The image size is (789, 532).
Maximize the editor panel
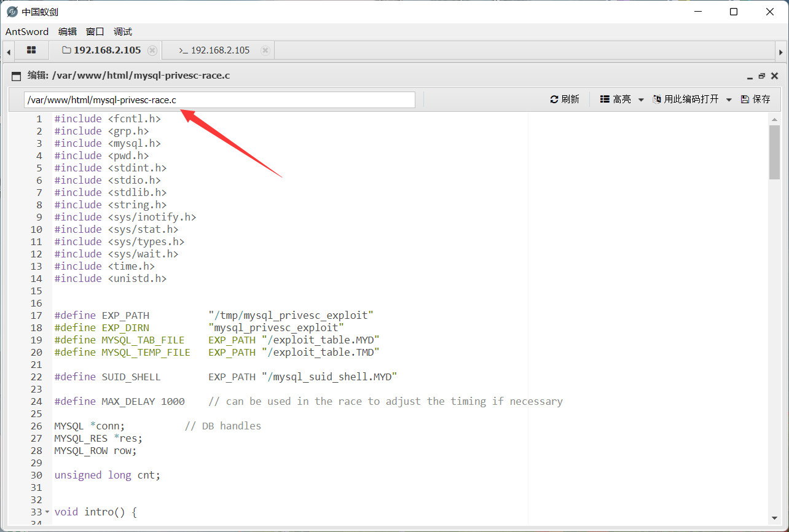[762, 76]
